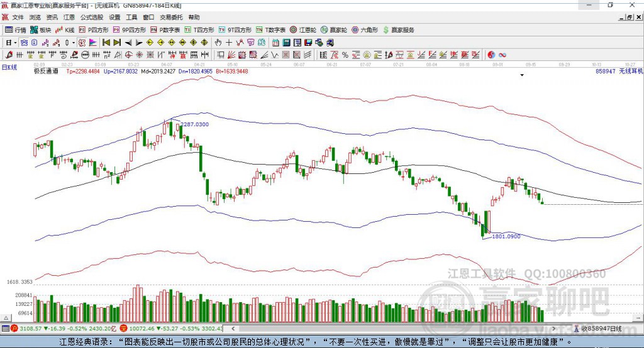Open the 江恩 menu
644x348 pixels.
(x=69, y=17)
